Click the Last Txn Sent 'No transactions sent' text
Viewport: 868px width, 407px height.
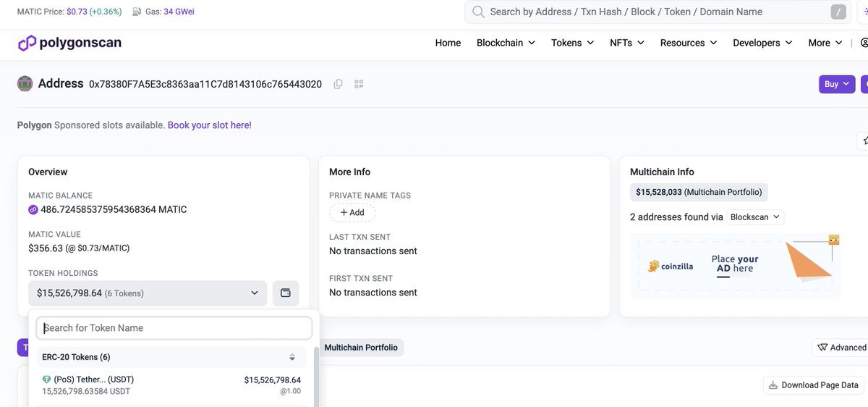pyautogui.click(x=373, y=251)
